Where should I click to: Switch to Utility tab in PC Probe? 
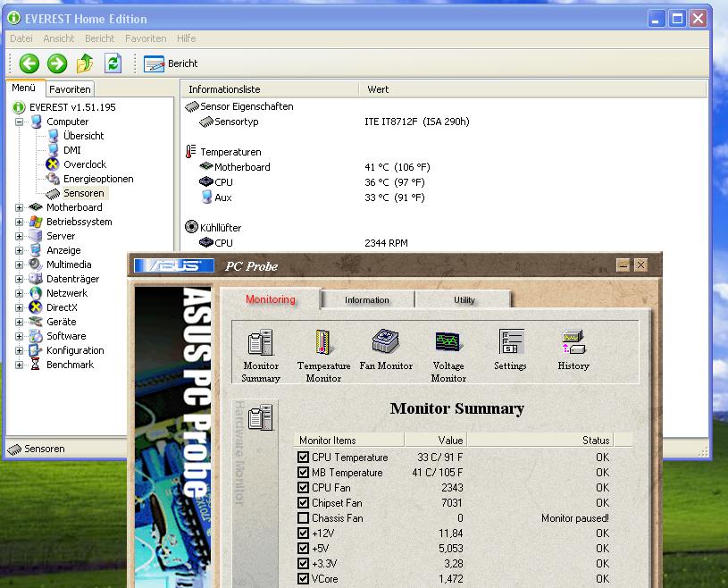[464, 300]
